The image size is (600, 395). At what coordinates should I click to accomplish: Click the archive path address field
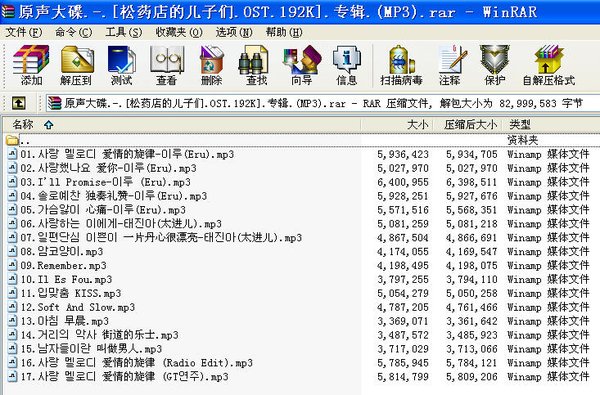pyautogui.click(x=323, y=103)
